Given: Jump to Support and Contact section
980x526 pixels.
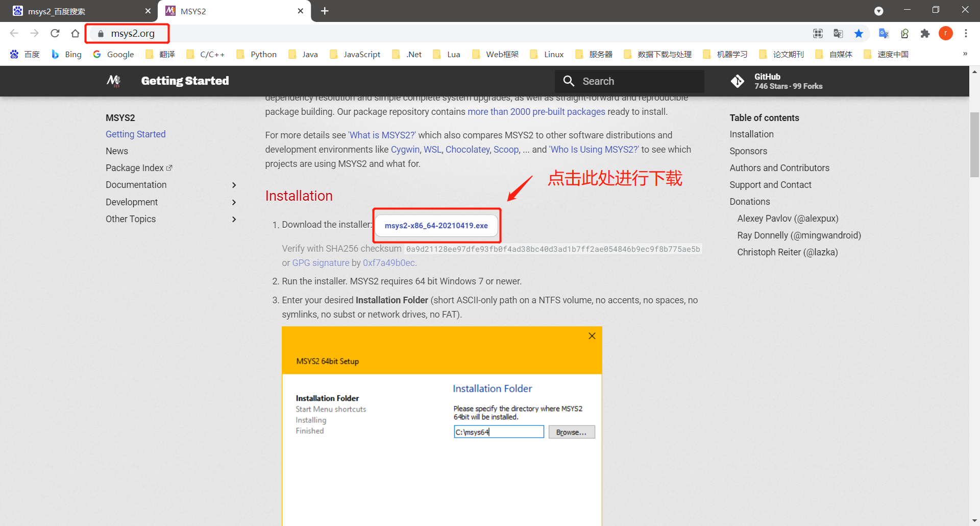Looking at the screenshot, I should pyautogui.click(x=770, y=185).
